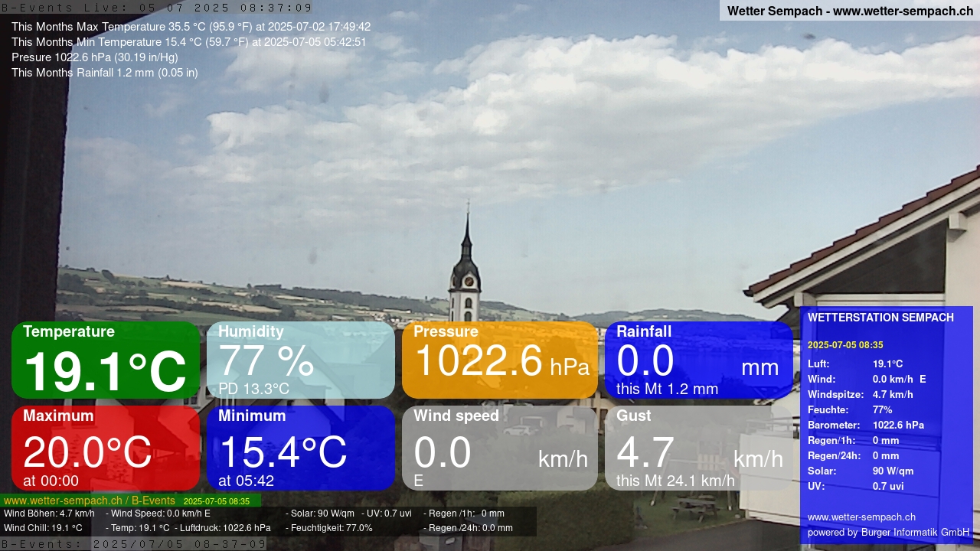Click the 'Regen/24h: 0 mm' row
This screenshot has width=980, height=551.
854,456
